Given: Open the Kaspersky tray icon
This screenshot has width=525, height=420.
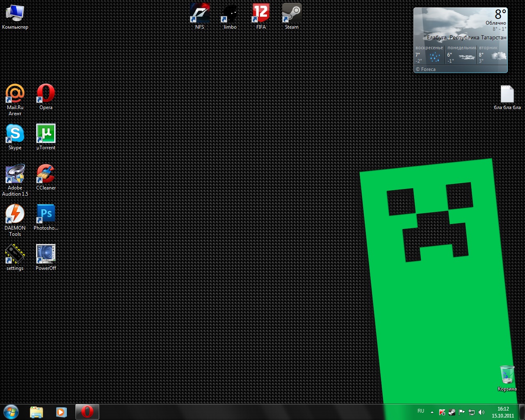Looking at the screenshot, I should pos(442,412).
